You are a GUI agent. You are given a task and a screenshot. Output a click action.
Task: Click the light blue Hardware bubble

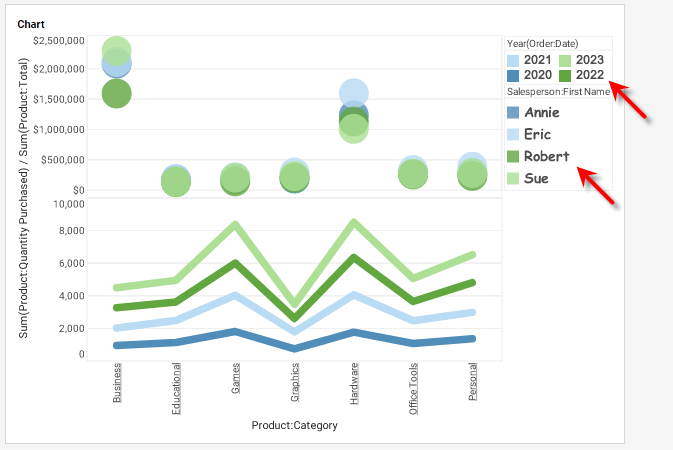pos(353,92)
